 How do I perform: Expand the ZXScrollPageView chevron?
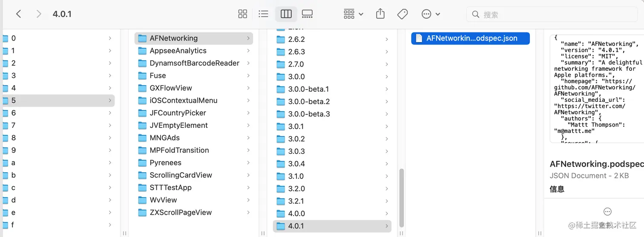point(248,212)
